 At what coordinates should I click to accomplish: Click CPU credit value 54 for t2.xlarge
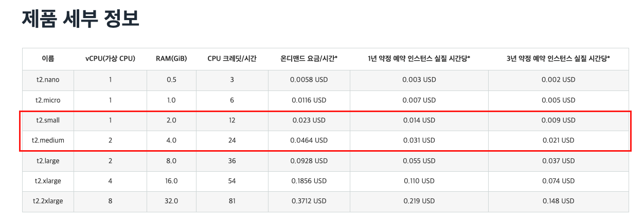232,181
